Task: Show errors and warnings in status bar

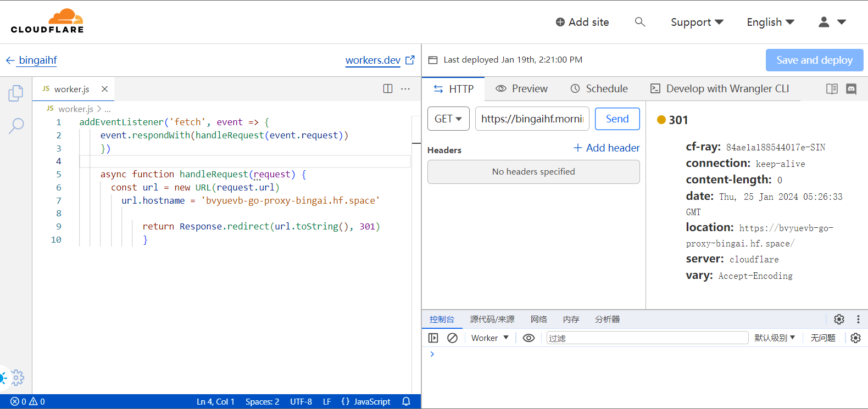Action: (27, 401)
